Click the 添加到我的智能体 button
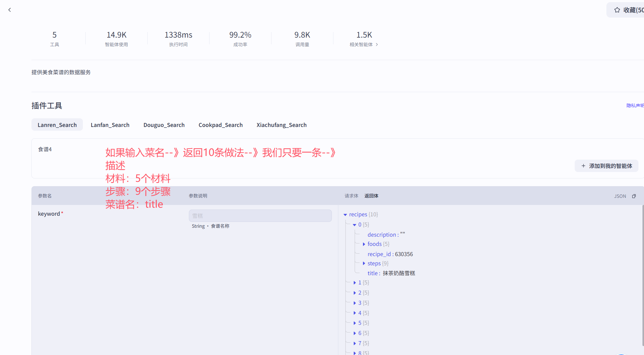The height and width of the screenshot is (355, 644). [x=606, y=166]
